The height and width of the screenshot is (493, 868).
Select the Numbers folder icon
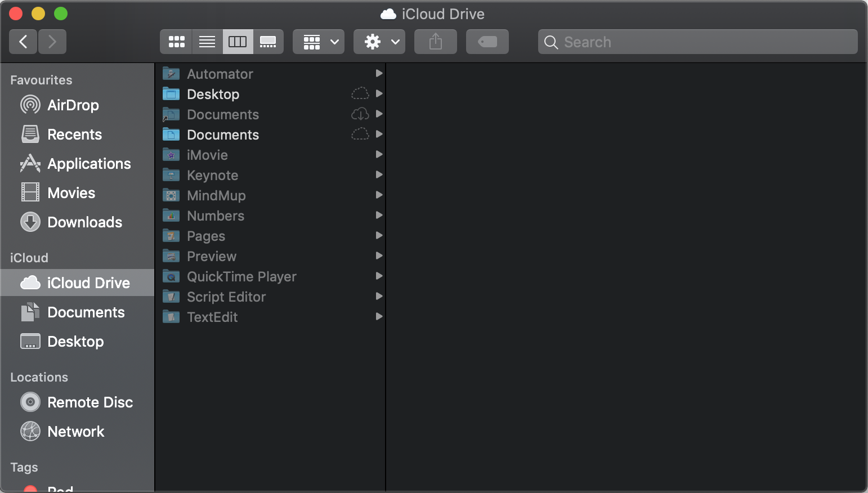coord(171,216)
